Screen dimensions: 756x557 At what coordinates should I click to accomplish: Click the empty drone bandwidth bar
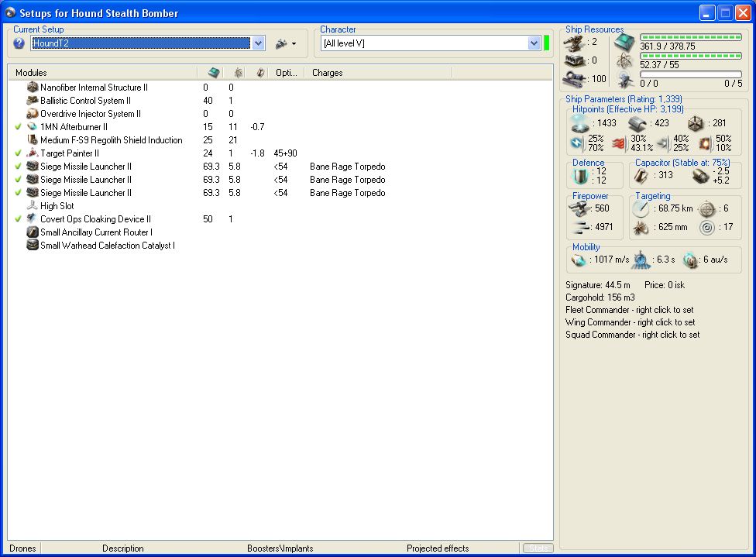click(690, 74)
